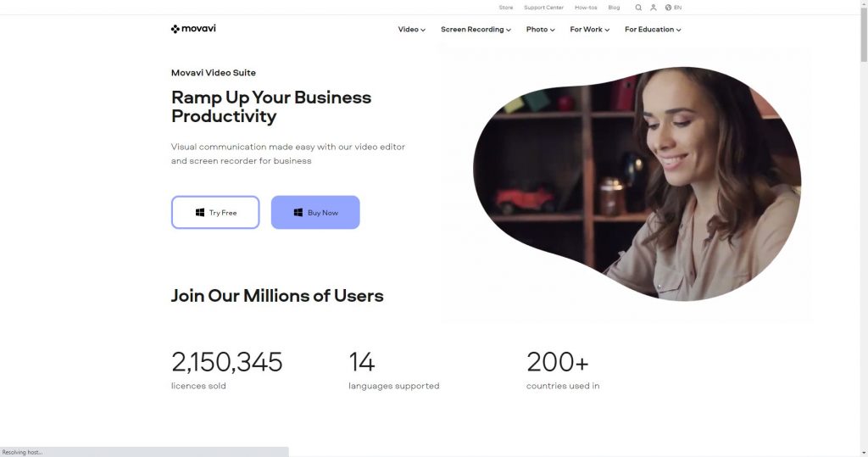This screenshot has height=457, width=868.
Task: Visit the How-tos page
Action: click(x=586, y=8)
